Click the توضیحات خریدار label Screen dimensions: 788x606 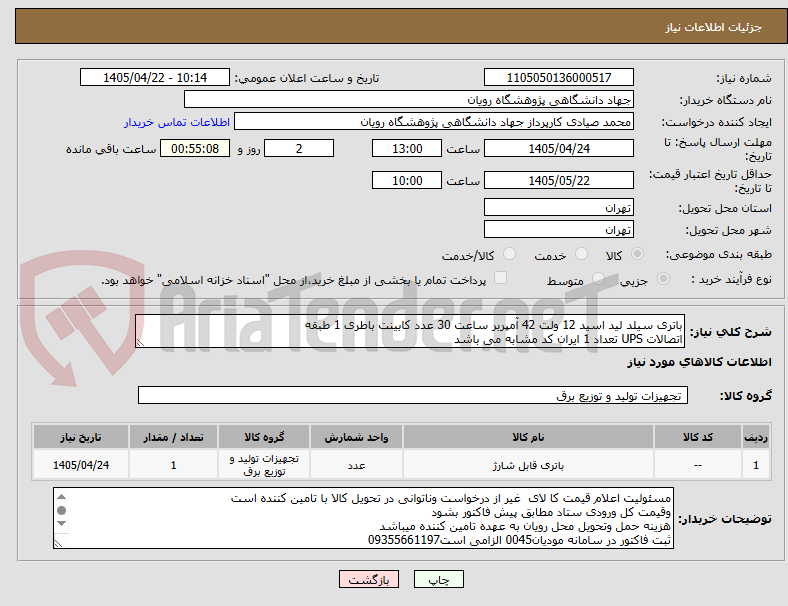(725, 519)
